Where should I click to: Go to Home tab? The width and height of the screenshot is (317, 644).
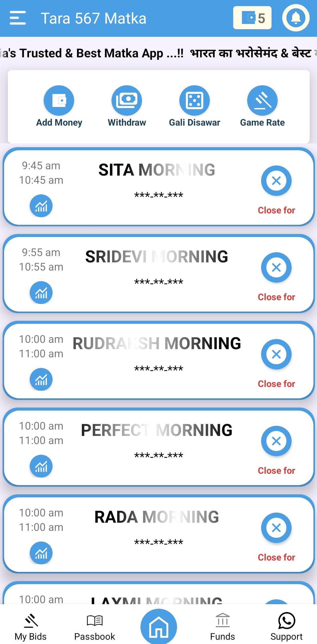point(159,626)
